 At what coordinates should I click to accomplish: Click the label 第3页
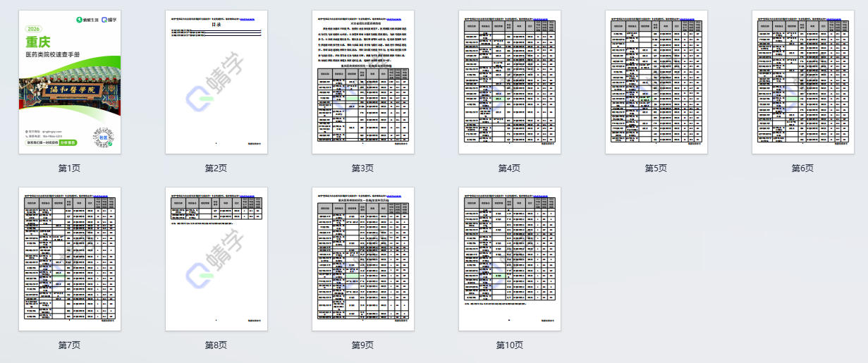[363, 168]
